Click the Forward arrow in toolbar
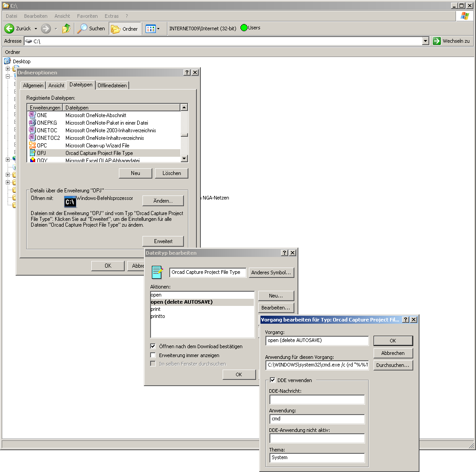Screen dimensions: 476x472 pyautogui.click(x=46, y=28)
